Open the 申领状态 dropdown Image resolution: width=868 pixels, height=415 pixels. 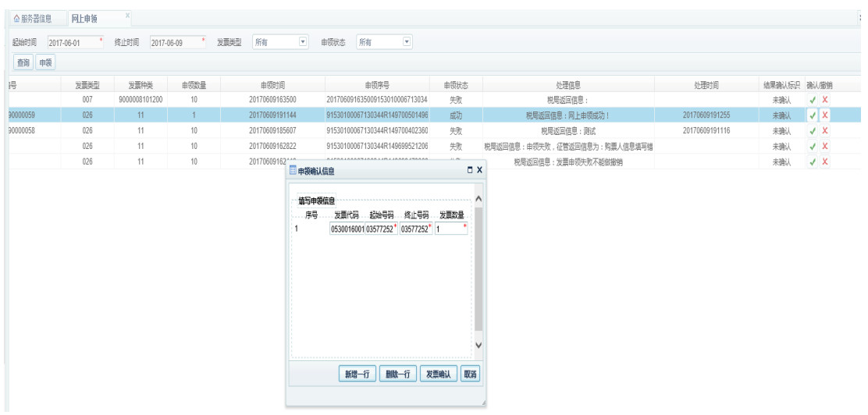(407, 42)
